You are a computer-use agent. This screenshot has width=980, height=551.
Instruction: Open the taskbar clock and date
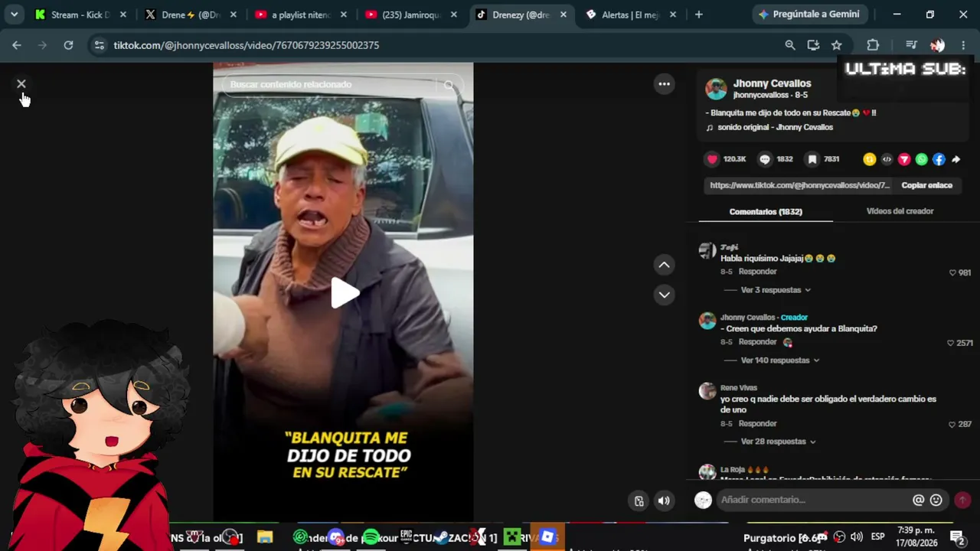pos(916,536)
